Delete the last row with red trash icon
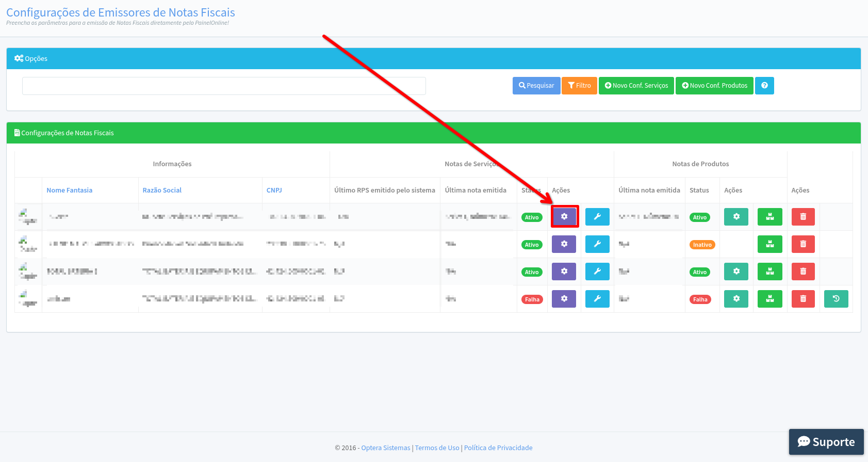This screenshot has height=462, width=868. (803, 299)
